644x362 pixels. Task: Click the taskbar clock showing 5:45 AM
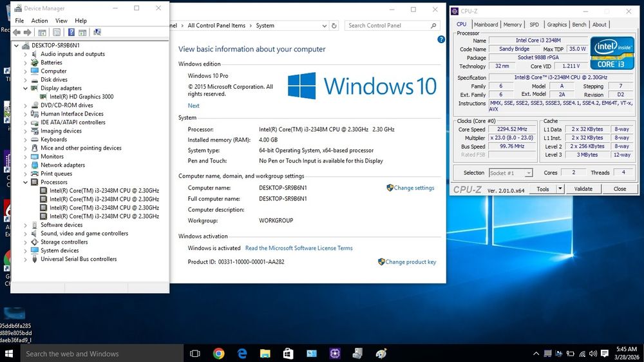click(x=627, y=353)
